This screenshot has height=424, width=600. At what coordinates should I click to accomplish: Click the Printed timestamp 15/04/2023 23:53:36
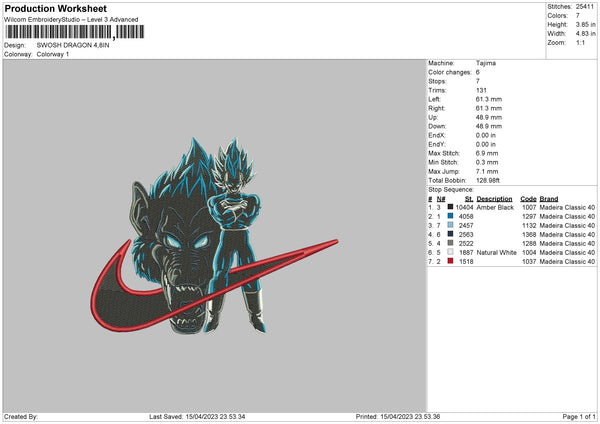(x=410, y=416)
